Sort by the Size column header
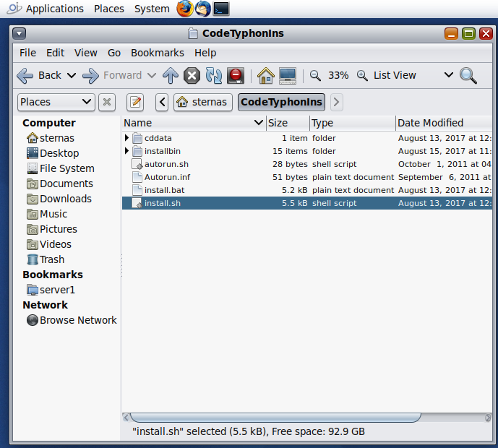The image size is (498, 448). tap(288, 123)
